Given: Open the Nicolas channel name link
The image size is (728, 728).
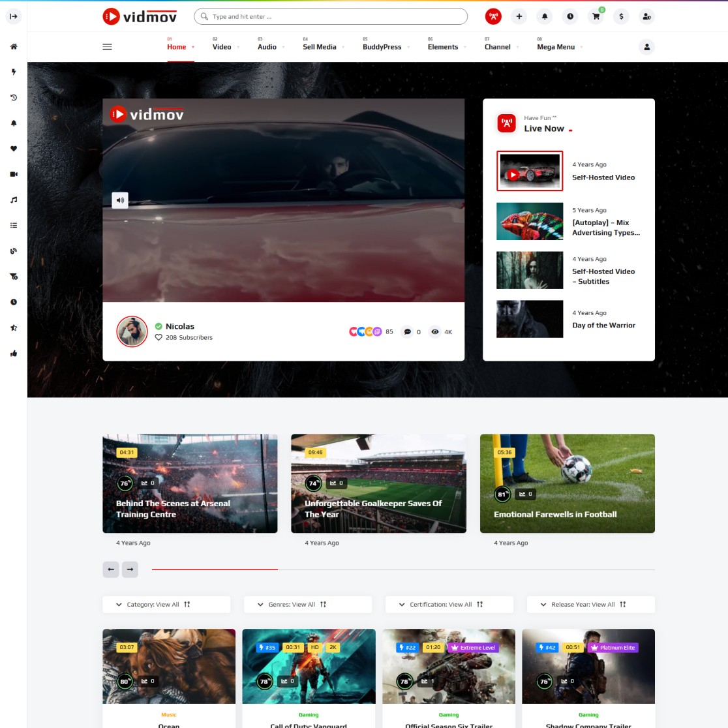Looking at the screenshot, I should [x=180, y=326].
